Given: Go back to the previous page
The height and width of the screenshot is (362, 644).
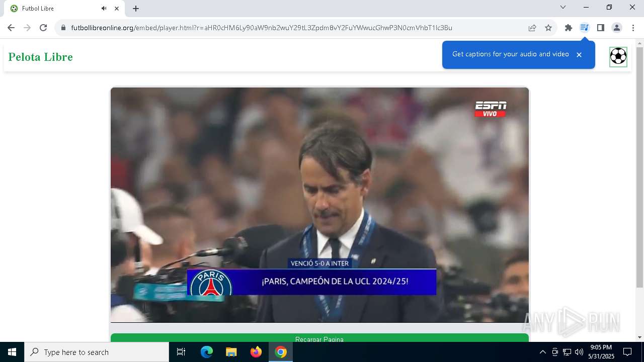Looking at the screenshot, I should 11,28.
